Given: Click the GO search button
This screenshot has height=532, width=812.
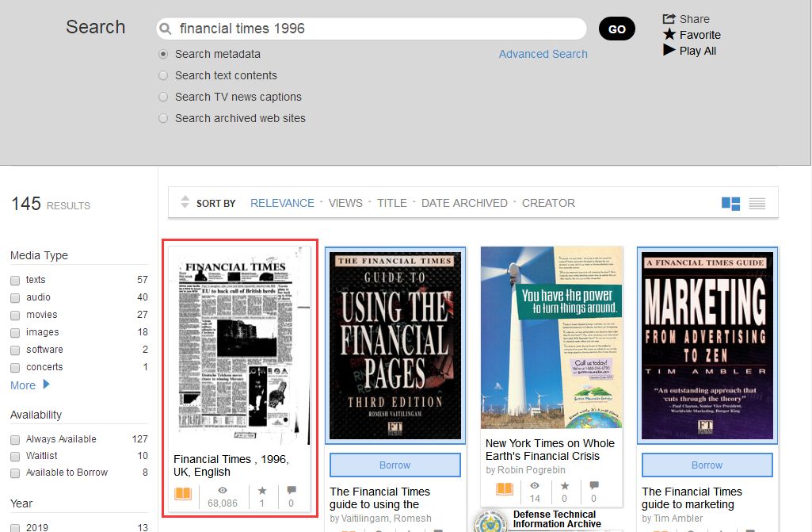Looking at the screenshot, I should point(617,29).
